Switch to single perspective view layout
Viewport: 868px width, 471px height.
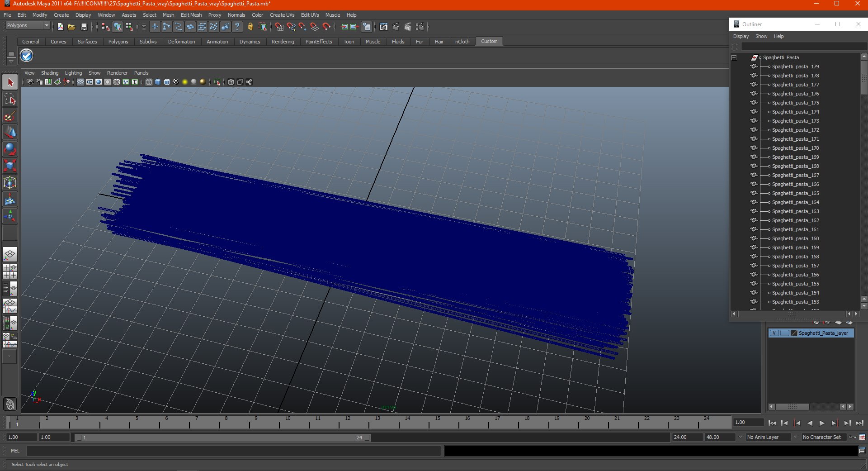tap(10, 254)
